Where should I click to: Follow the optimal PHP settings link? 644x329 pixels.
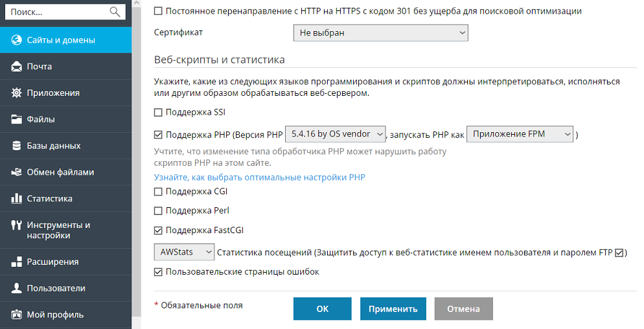click(259, 177)
